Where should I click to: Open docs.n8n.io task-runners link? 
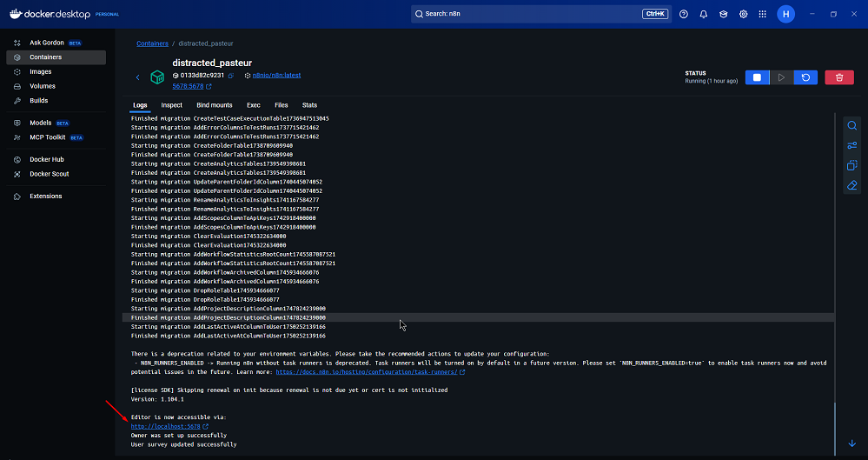(x=367, y=372)
